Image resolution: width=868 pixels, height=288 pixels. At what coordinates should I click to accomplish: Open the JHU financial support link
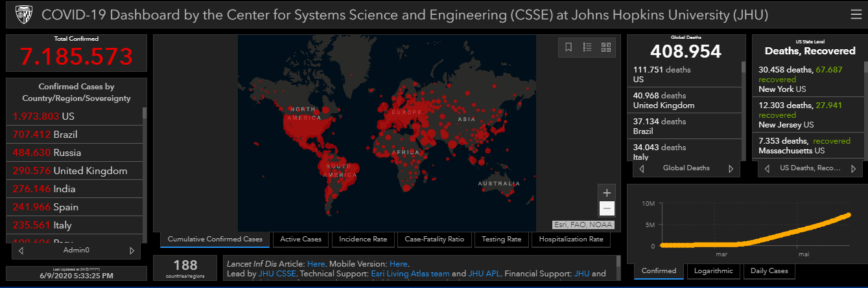pos(581,274)
